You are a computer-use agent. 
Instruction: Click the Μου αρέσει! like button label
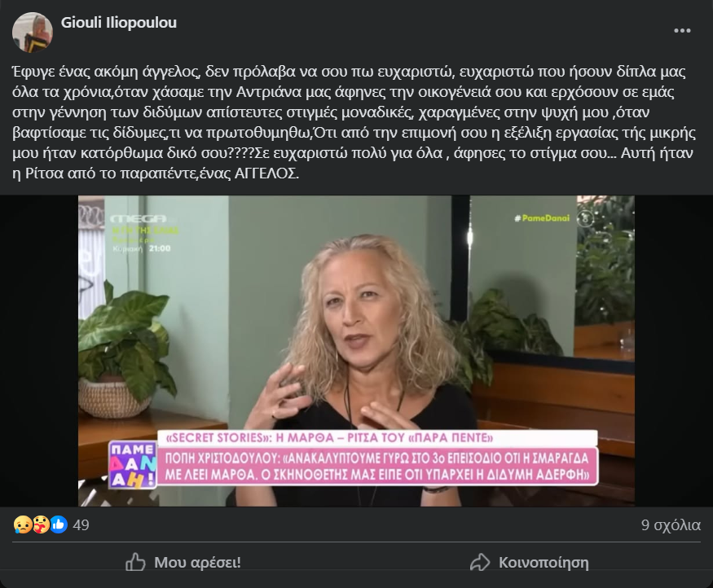[197, 563]
